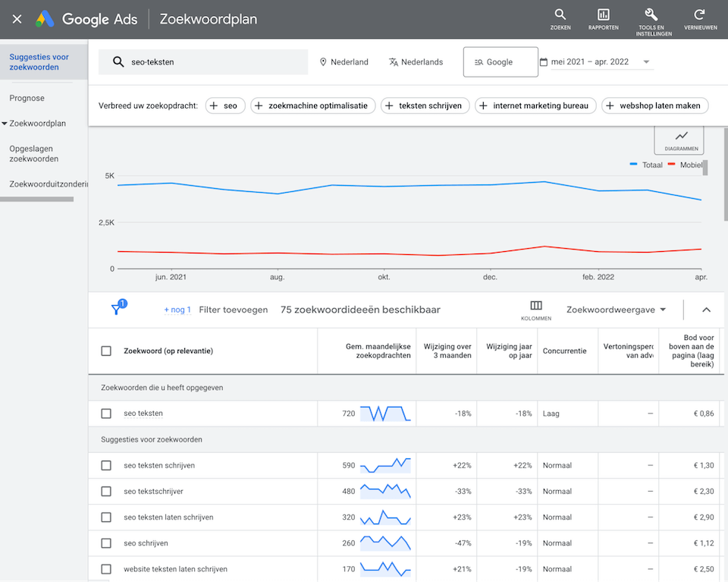Collapse the chart with the chevron-up arrow

(x=706, y=310)
